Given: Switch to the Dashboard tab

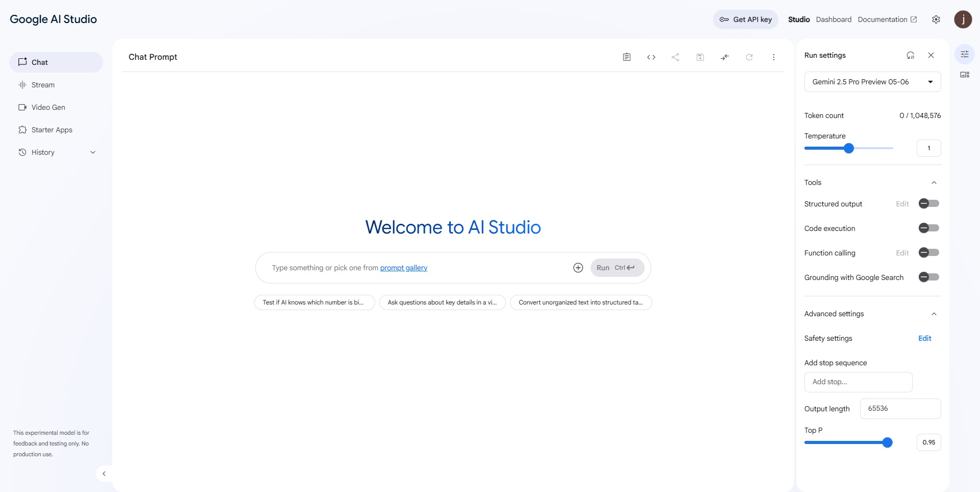Looking at the screenshot, I should 834,19.
